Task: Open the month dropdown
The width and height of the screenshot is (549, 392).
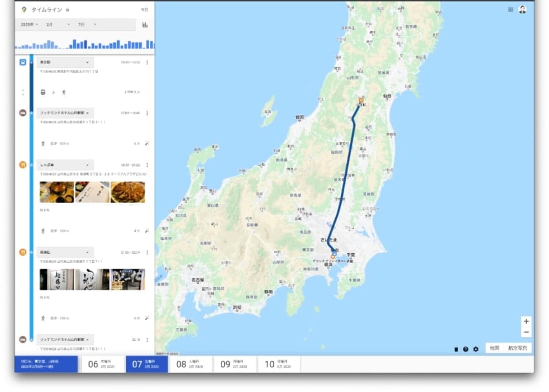Action: pyautogui.click(x=57, y=25)
